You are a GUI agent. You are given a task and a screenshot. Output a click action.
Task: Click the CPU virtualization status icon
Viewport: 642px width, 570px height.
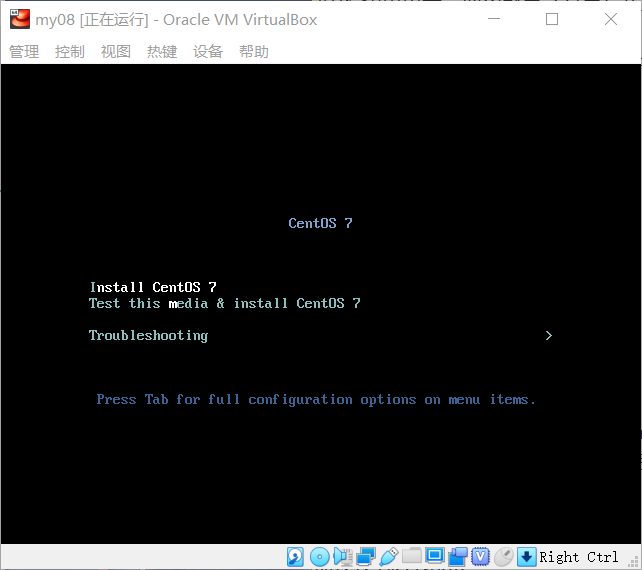pyautogui.click(x=480, y=556)
